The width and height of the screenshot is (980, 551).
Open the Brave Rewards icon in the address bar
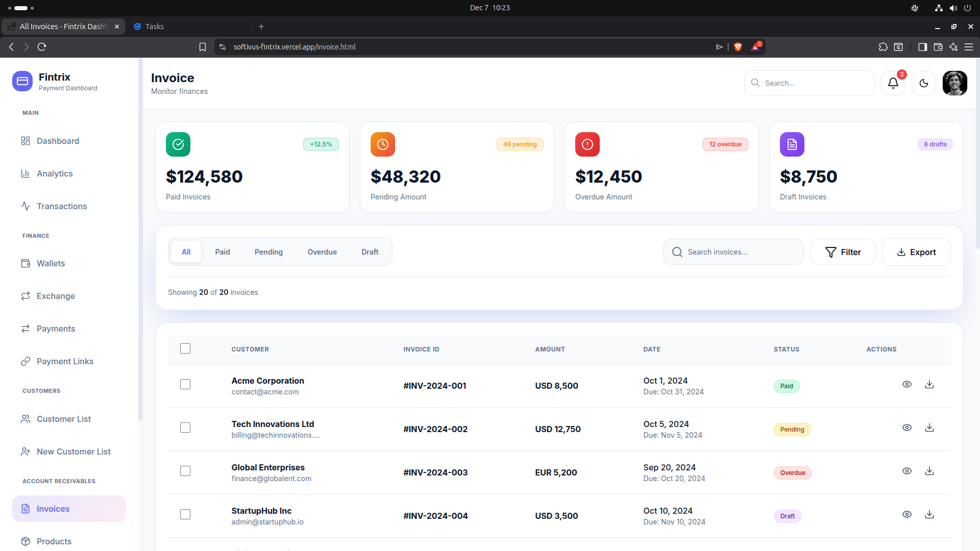[756, 46]
